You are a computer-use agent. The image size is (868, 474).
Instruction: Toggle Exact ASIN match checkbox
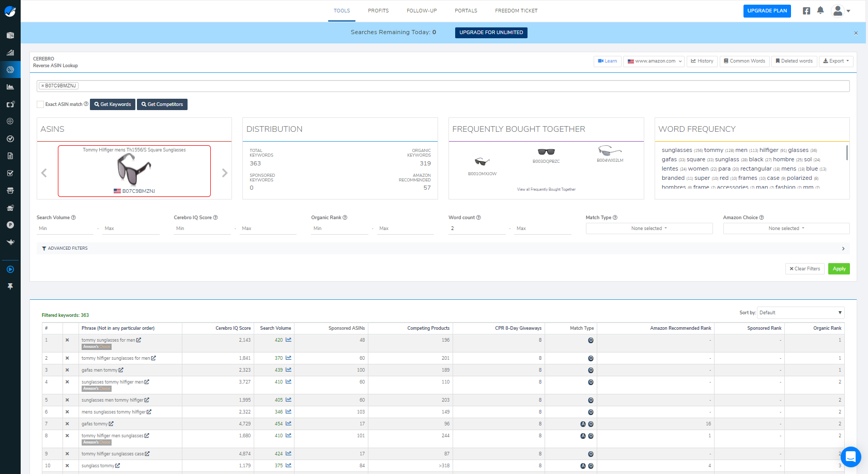(x=40, y=104)
